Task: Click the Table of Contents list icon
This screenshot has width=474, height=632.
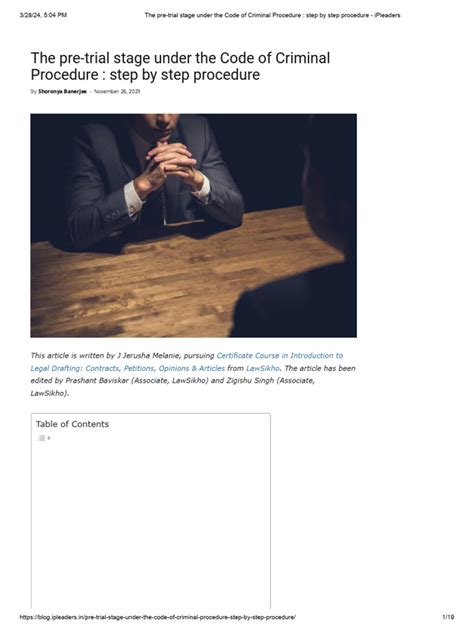Action: click(x=41, y=438)
